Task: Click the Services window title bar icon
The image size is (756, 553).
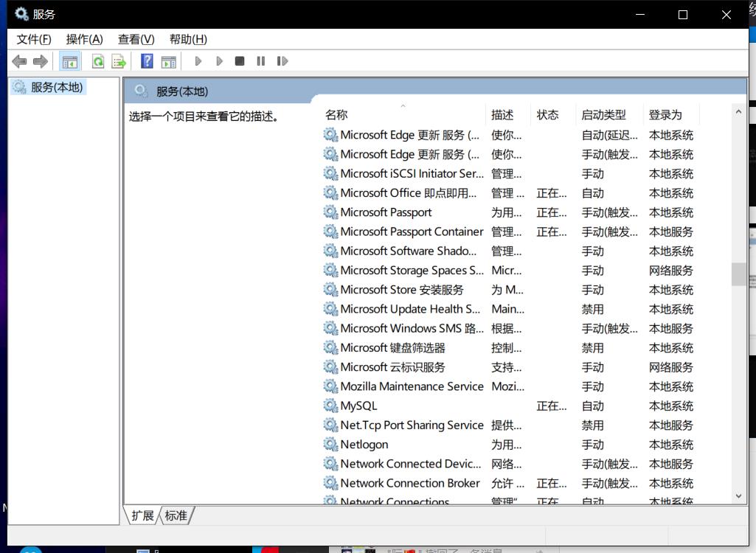Action: (x=21, y=14)
